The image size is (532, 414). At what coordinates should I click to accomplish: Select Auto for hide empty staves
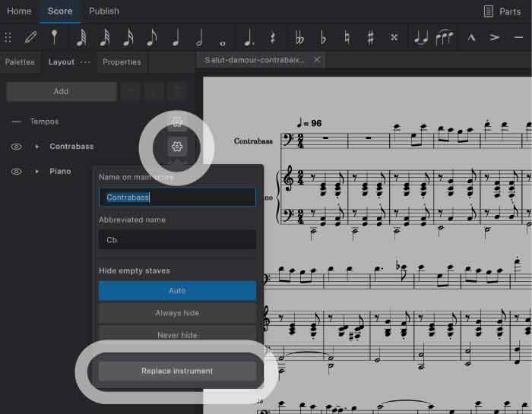coord(177,291)
